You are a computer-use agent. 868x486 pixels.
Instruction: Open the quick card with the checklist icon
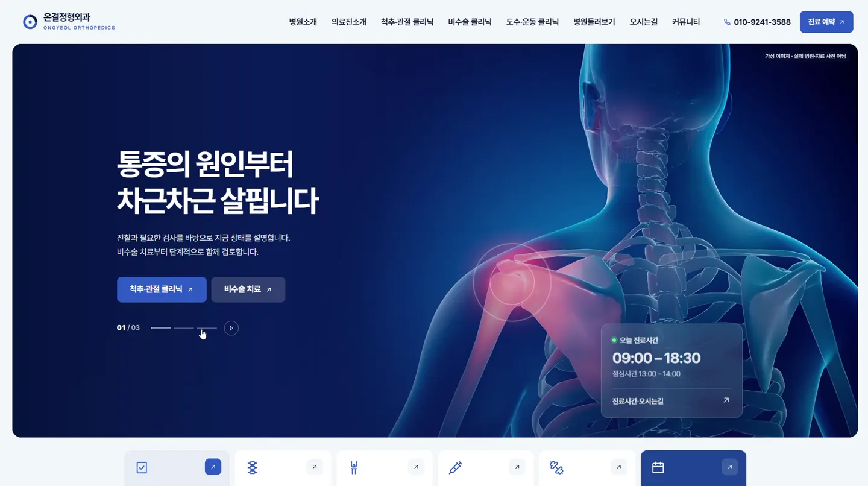(177, 468)
